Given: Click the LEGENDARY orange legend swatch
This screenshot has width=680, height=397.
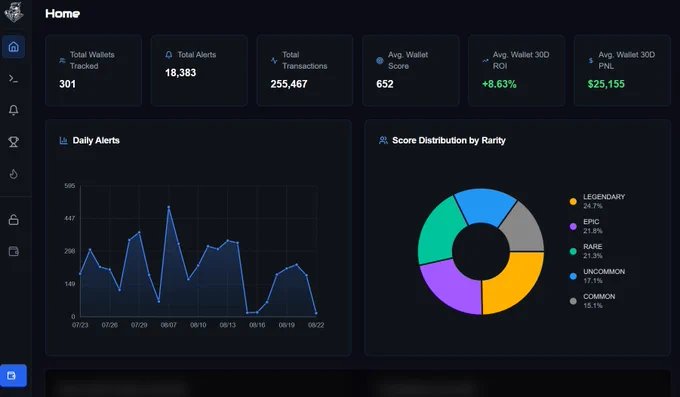Looking at the screenshot, I should point(573,201).
